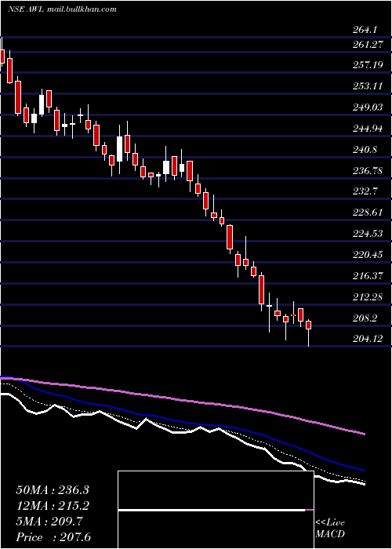Viewport: 392px width, 549px height.
Task: Select the 236.78 price level label
Action: point(368,171)
